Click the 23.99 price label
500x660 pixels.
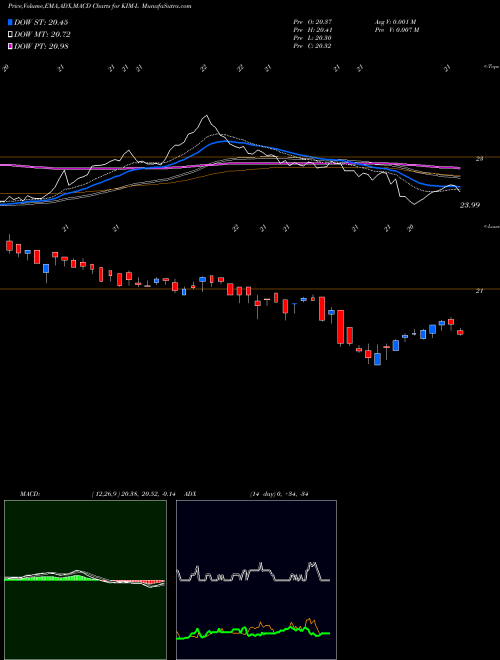pos(470,205)
